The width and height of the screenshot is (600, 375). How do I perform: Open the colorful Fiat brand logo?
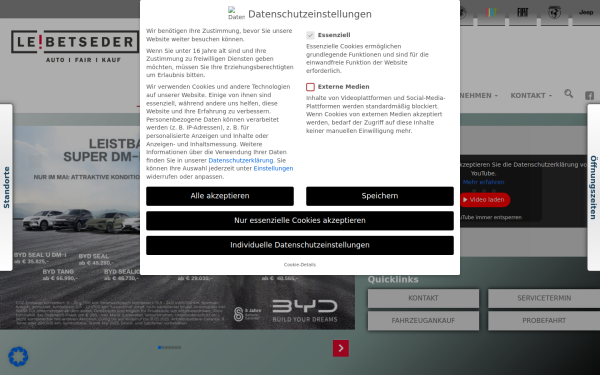point(491,13)
